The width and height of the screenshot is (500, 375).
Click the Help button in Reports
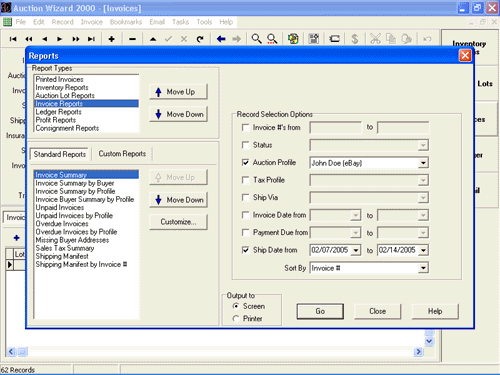[435, 311]
